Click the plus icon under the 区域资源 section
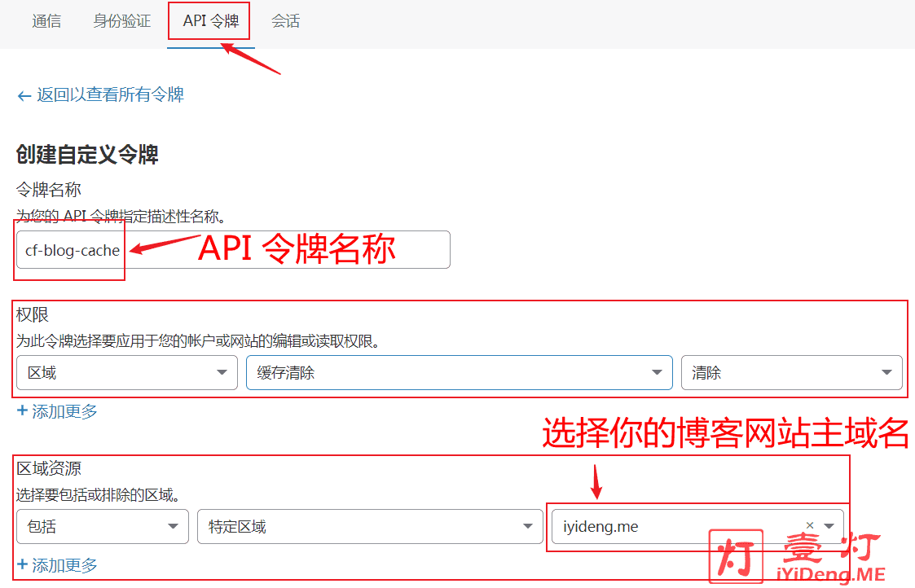This screenshot has width=915, height=588. (x=22, y=564)
